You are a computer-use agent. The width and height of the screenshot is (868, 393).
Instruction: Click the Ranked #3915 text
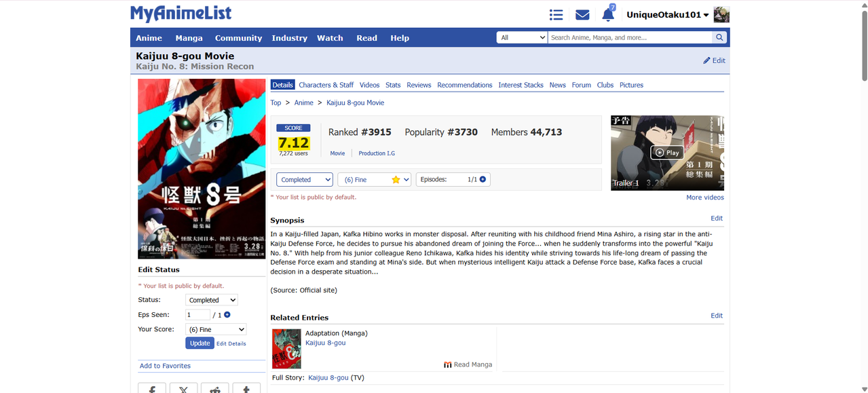pos(360,132)
